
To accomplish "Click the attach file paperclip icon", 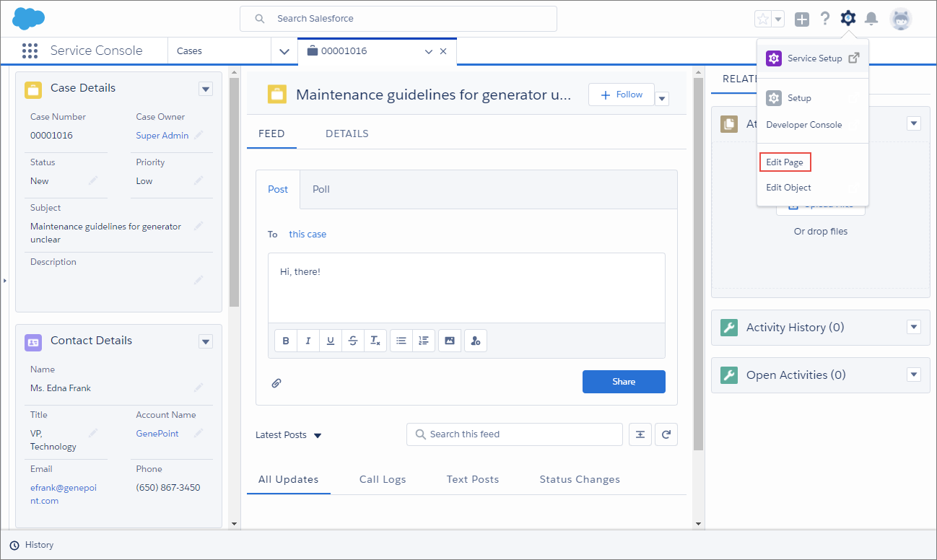I will (276, 383).
